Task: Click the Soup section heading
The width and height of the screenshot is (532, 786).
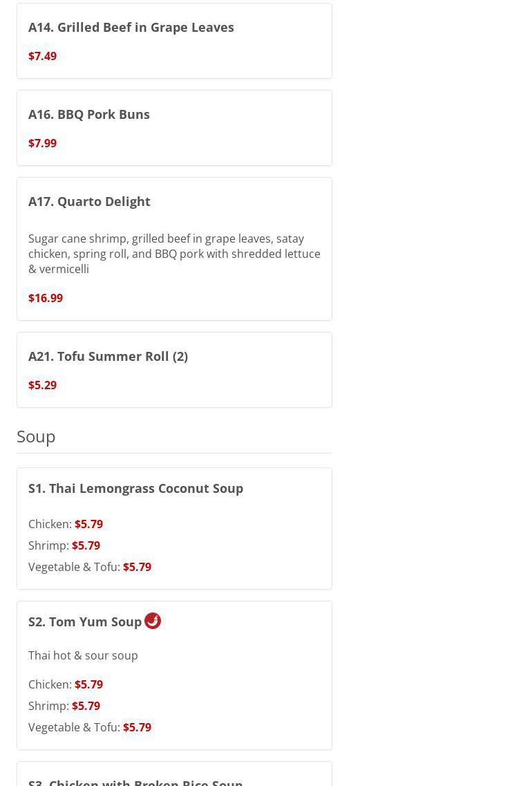Action: (36, 436)
